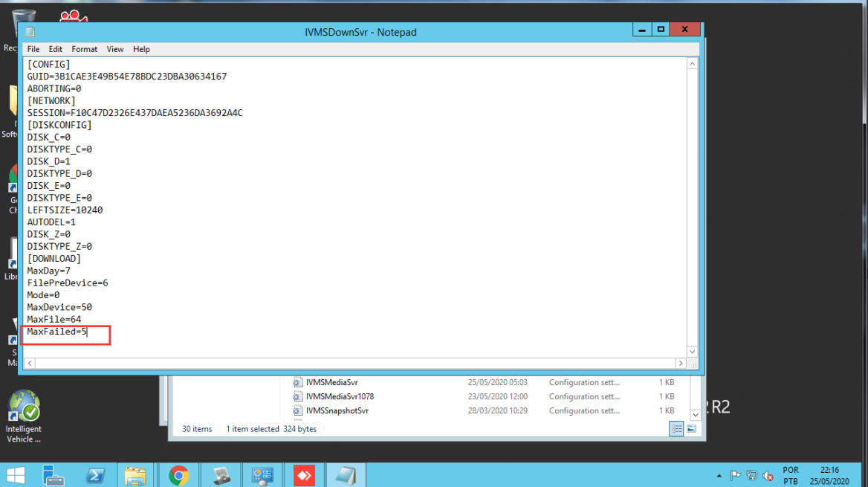Click the [DISKCONFIG] section header
Screen dimensions: 868x487
(x=59, y=125)
